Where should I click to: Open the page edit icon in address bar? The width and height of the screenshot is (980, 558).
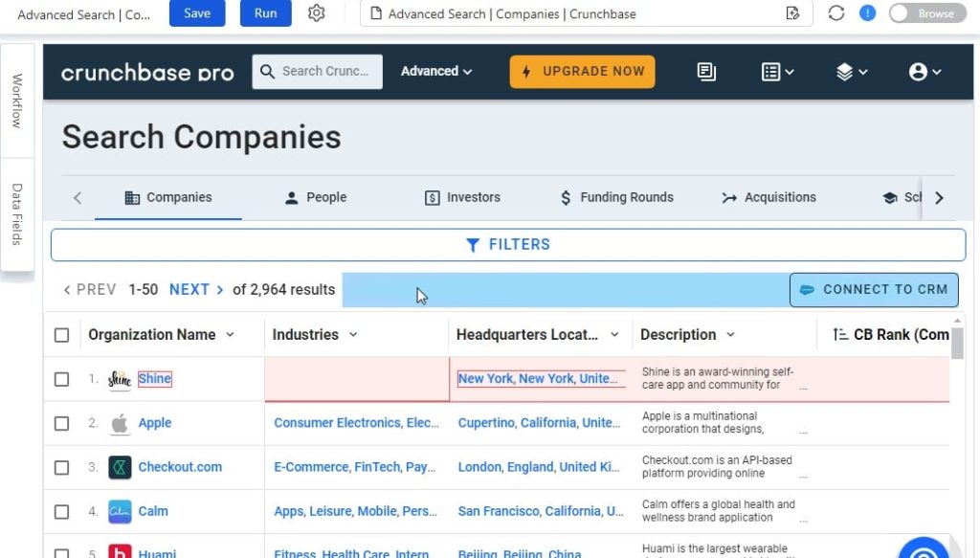(792, 13)
